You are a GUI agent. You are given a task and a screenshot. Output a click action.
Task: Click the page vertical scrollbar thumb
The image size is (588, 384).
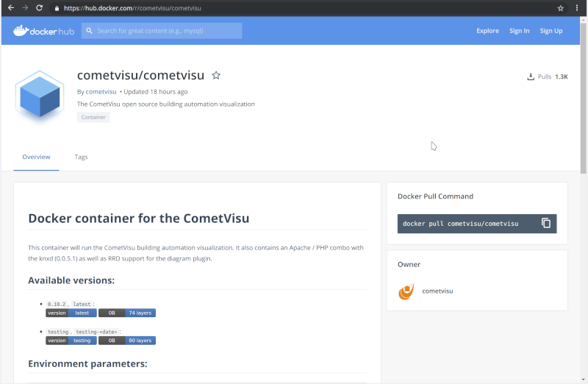pos(584,98)
